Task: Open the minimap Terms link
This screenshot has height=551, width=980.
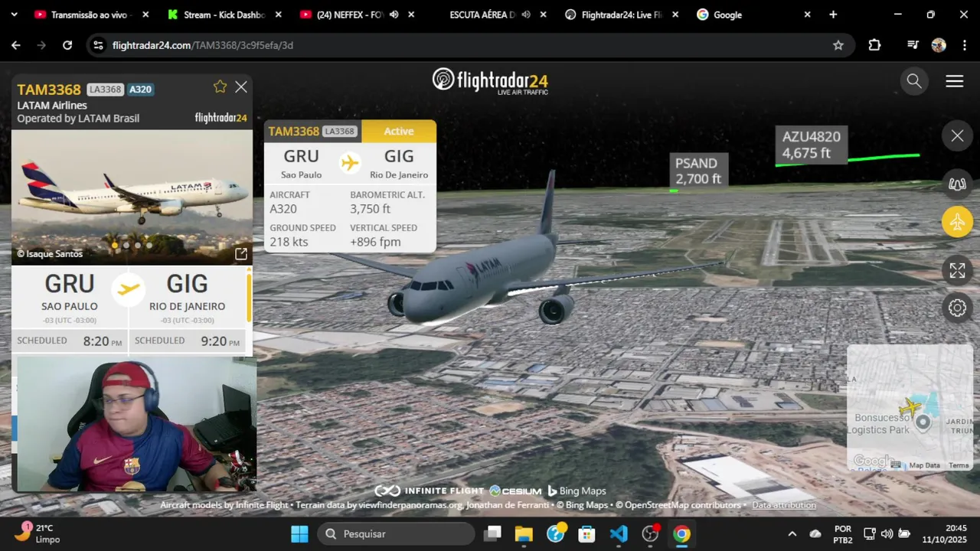Action: click(x=959, y=465)
